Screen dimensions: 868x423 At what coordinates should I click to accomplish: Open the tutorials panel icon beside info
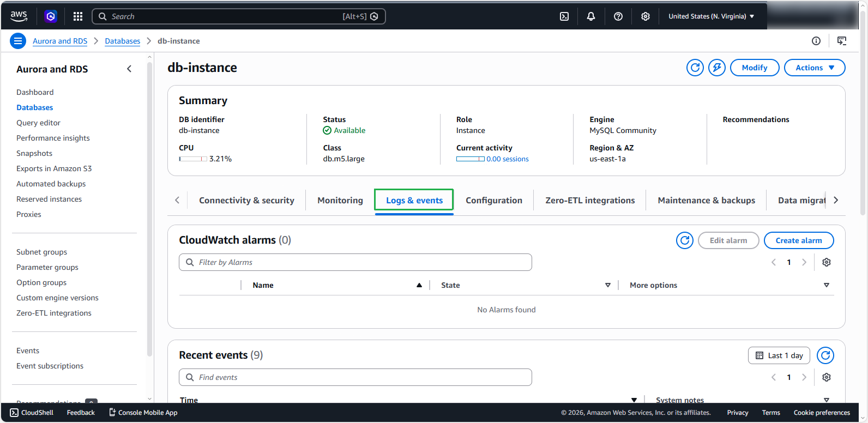pos(842,41)
